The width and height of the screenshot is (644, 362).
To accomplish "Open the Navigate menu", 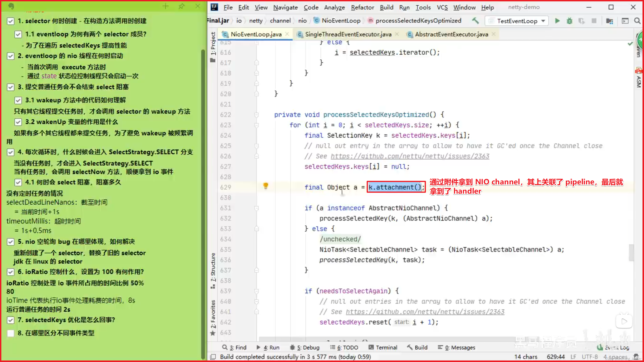I will [x=285, y=8].
